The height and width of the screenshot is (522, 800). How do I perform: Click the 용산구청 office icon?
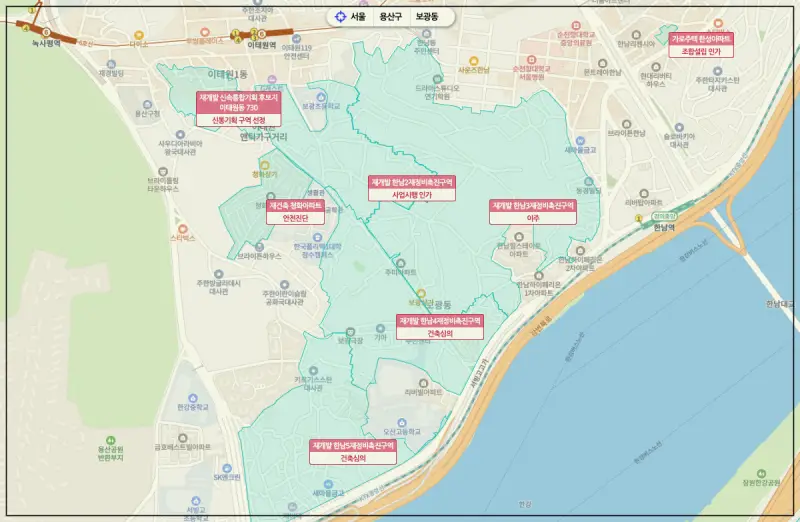pos(147,105)
